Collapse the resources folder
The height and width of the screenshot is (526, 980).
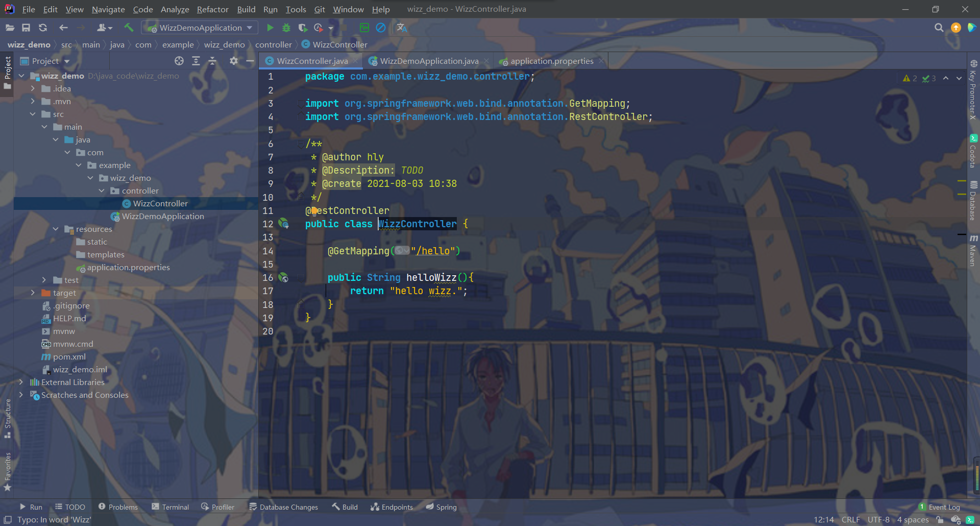pyautogui.click(x=56, y=229)
